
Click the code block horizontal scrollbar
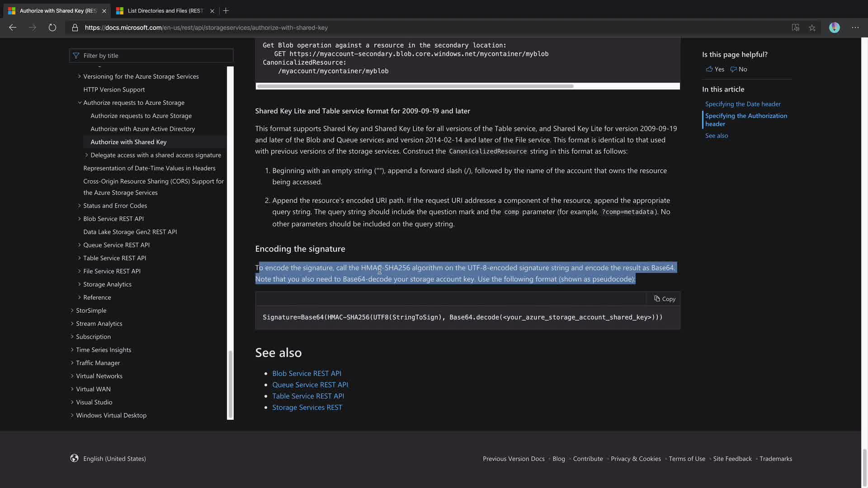click(415, 86)
